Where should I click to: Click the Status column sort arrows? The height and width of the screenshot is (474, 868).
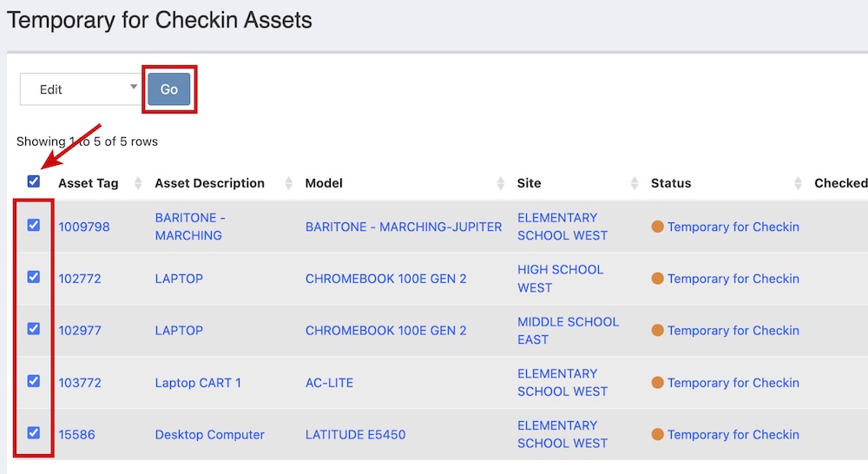click(x=798, y=183)
